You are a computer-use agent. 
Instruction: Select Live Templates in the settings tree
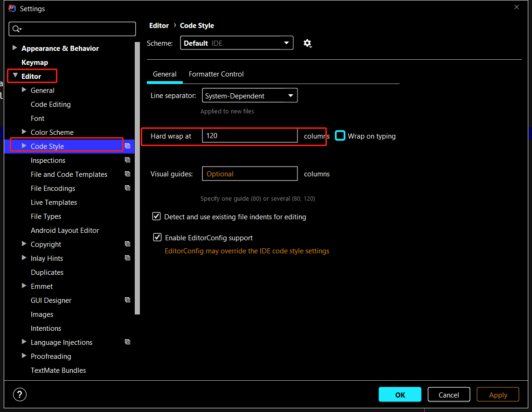point(54,202)
